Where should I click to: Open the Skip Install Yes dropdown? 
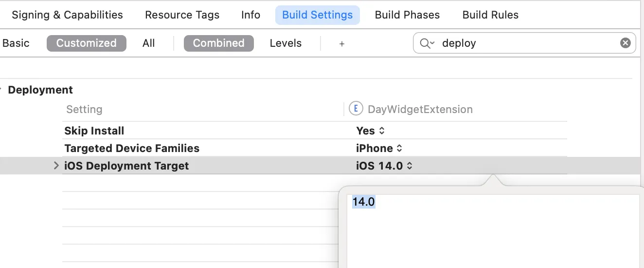pos(371,131)
